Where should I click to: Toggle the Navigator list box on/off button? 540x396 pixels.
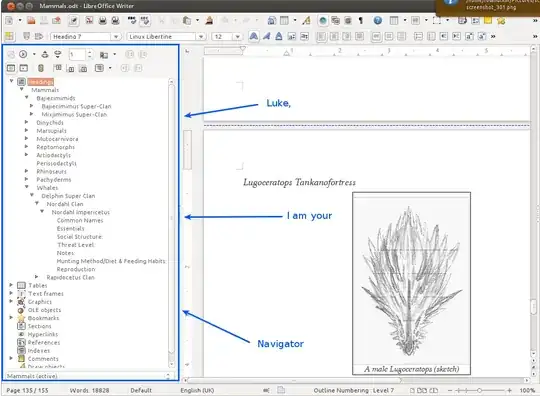tap(23, 68)
